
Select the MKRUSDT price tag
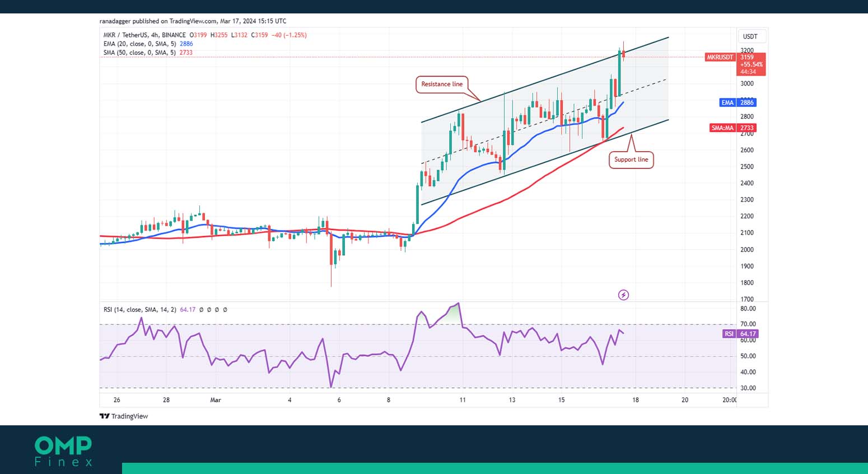(x=720, y=57)
